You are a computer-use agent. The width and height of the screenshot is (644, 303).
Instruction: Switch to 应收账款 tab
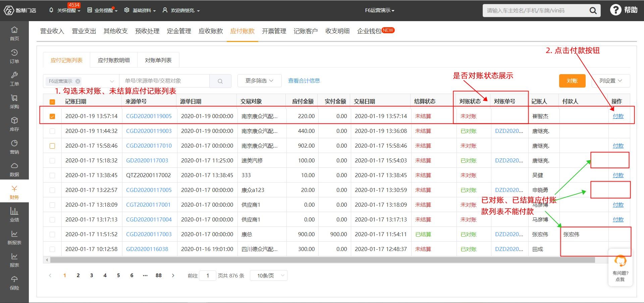click(211, 31)
